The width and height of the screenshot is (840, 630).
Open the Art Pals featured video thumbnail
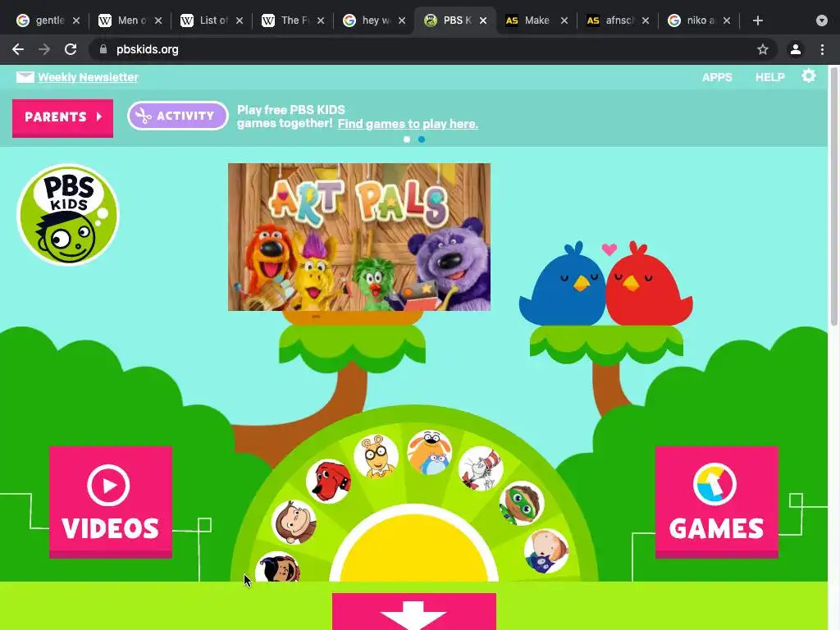359,237
